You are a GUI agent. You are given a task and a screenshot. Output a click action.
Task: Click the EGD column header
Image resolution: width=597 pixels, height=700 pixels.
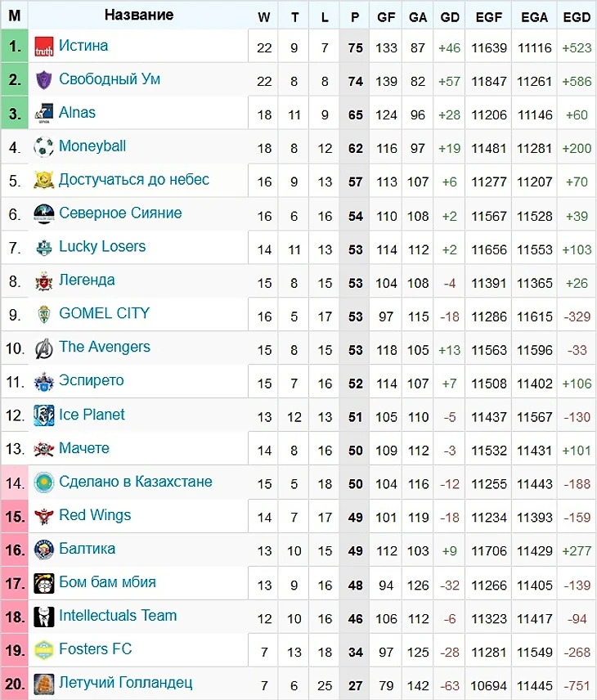(577, 17)
